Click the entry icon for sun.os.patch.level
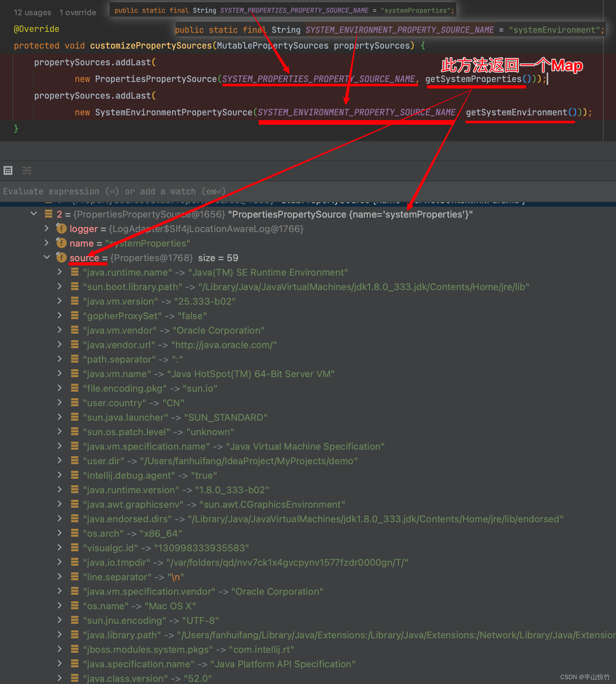This screenshot has width=616, height=684. coord(75,432)
